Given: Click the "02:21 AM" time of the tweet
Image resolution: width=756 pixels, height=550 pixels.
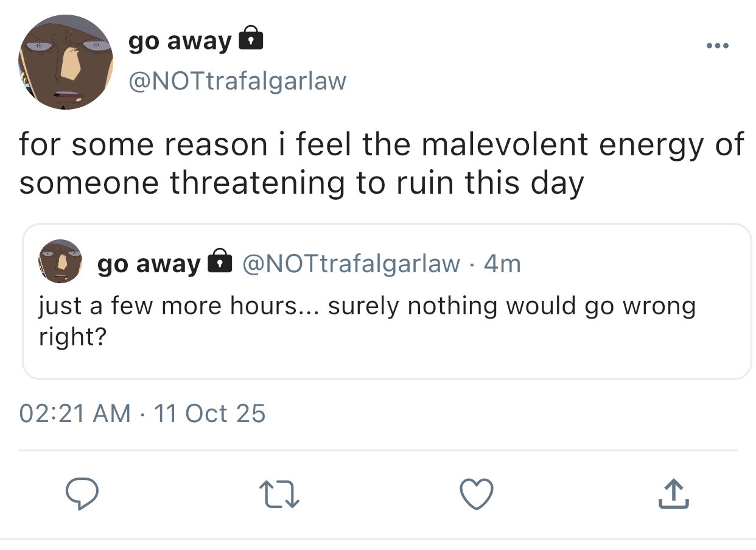Looking at the screenshot, I should pyautogui.click(x=75, y=414).
